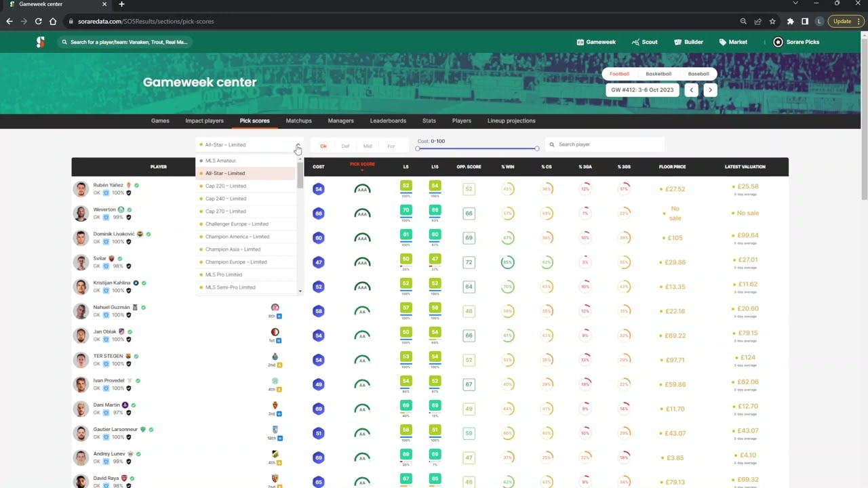Choose Champion America – Limited option
The width and height of the screenshot is (868, 488).
[x=246, y=237]
